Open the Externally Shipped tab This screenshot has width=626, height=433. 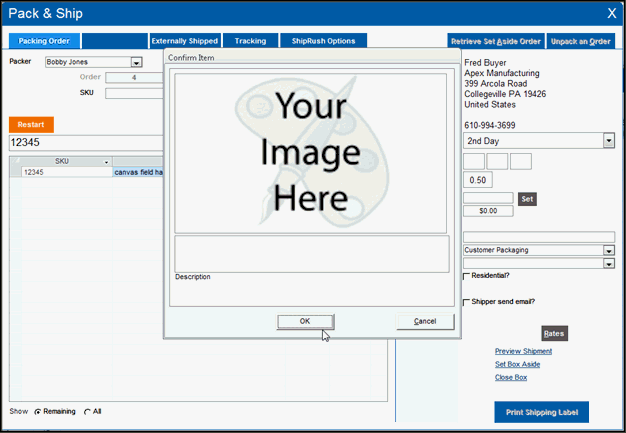pos(184,41)
